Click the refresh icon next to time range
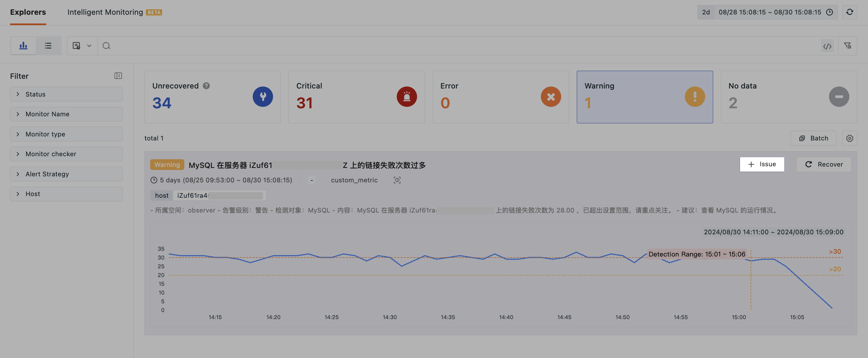The width and height of the screenshot is (868, 358). coord(850,12)
